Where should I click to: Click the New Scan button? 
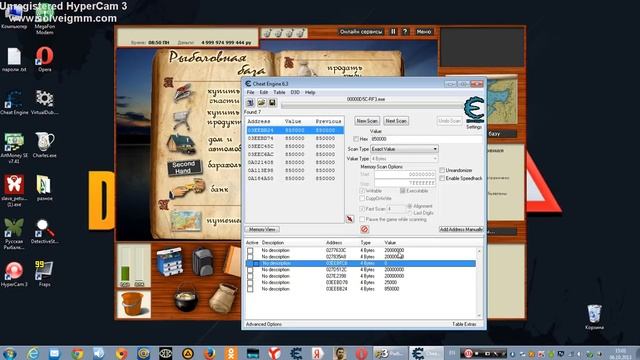tap(367, 121)
